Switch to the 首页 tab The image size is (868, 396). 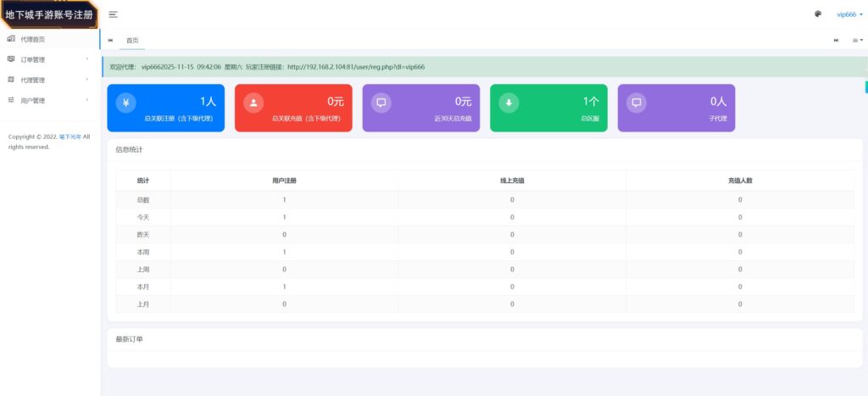pyautogui.click(x=132, y=41)
